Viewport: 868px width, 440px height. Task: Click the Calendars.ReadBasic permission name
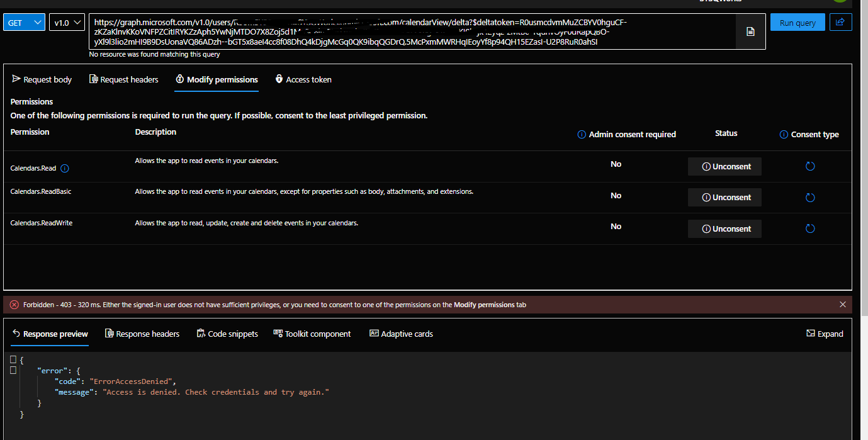(41, 191)
